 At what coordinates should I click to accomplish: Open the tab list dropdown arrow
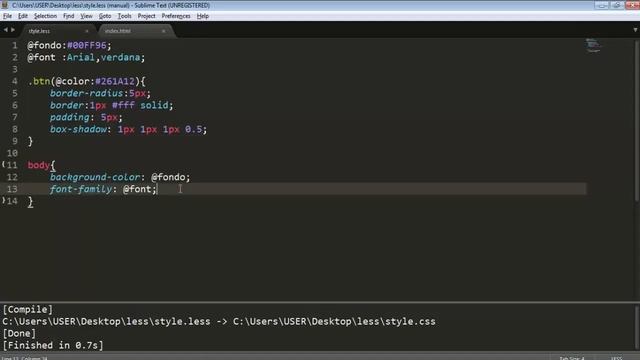(635, 30)
